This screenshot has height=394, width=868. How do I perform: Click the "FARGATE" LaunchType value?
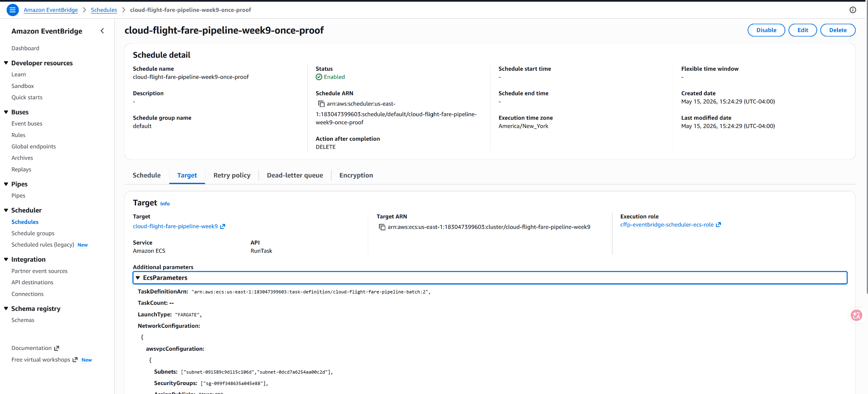(188, 315)
